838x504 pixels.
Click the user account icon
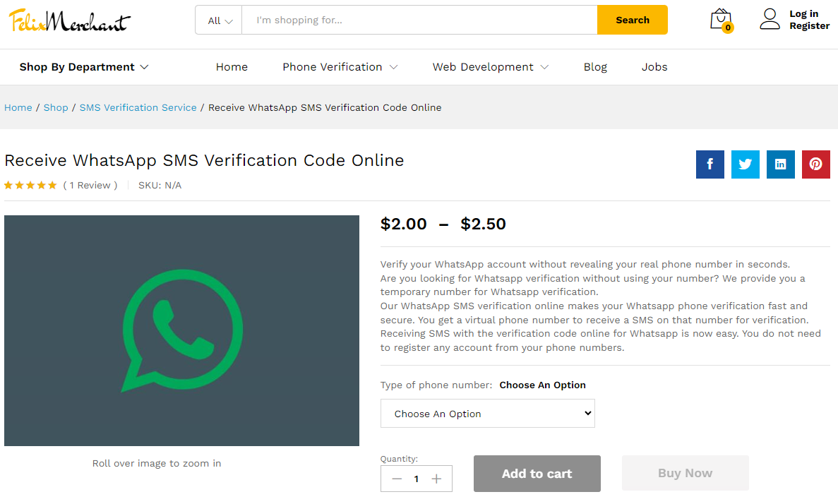point(770,19)
